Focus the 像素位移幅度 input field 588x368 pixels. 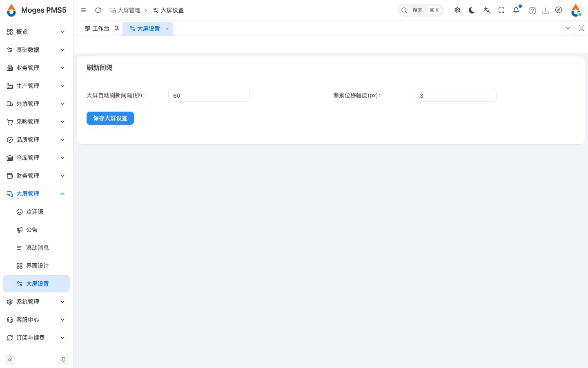(x=456, y=95)
